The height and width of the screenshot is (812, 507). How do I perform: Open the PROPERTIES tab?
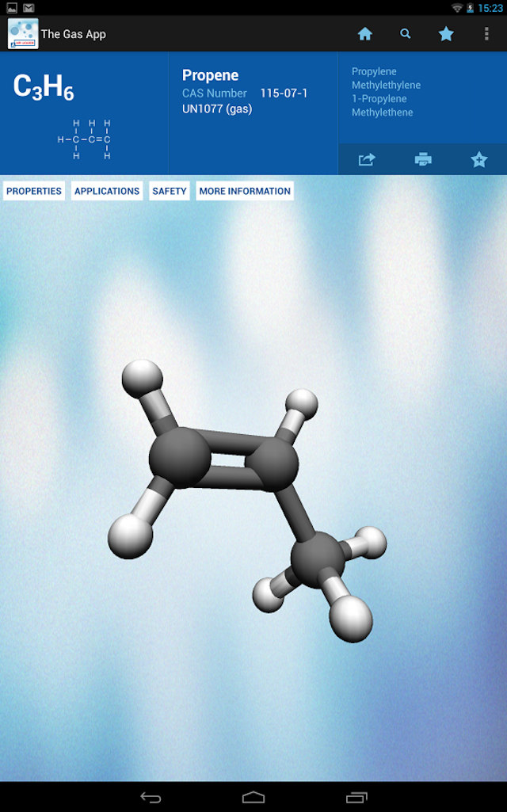tap(34, 191)
